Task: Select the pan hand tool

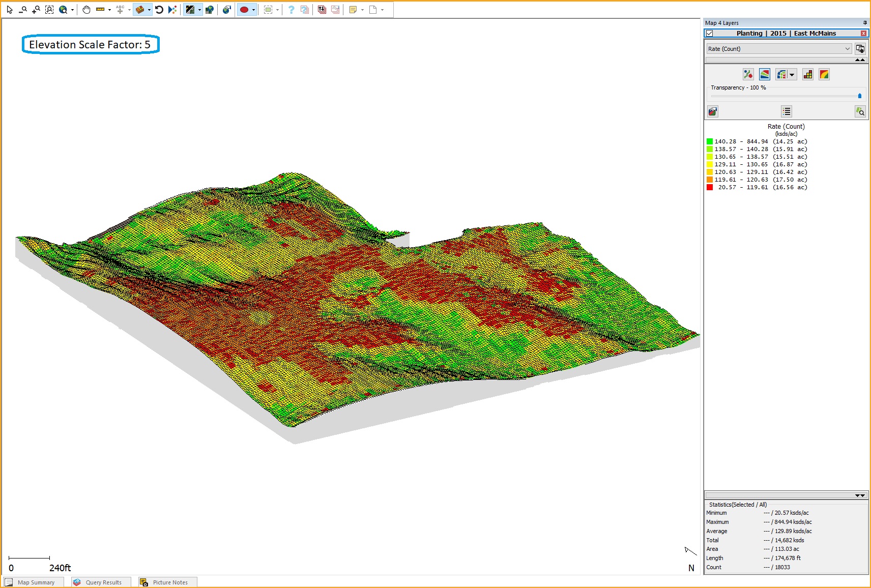Action: (86, 10)
